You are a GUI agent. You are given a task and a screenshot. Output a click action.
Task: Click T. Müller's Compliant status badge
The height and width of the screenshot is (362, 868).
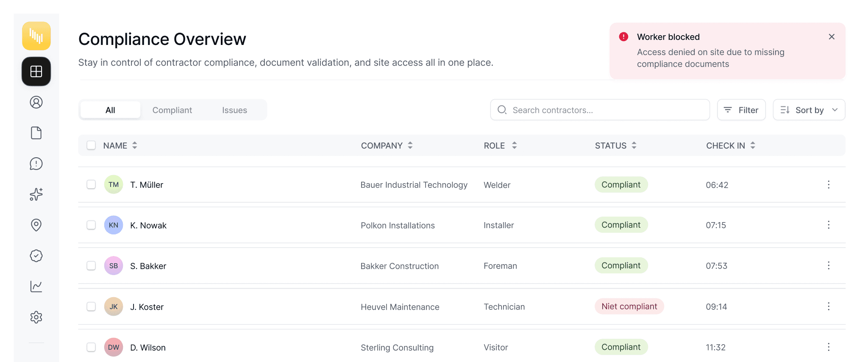click(621, 184)
